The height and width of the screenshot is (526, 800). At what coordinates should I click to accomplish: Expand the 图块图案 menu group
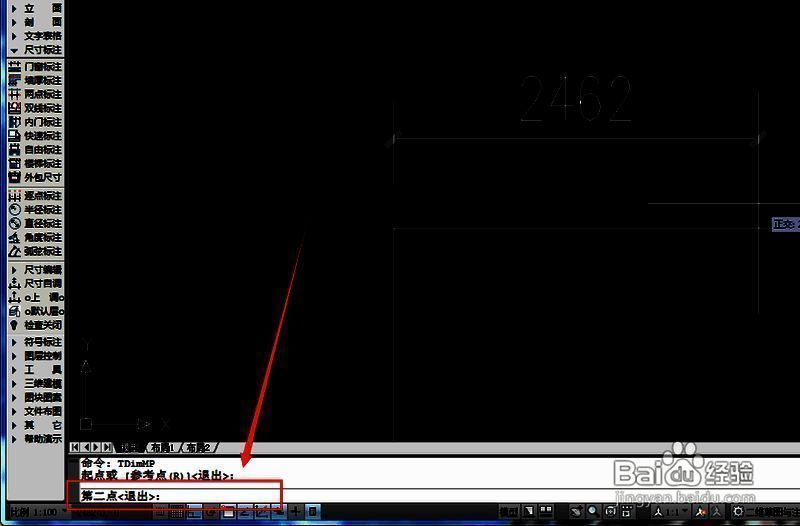pyautogui.click(x=35, y=397)
